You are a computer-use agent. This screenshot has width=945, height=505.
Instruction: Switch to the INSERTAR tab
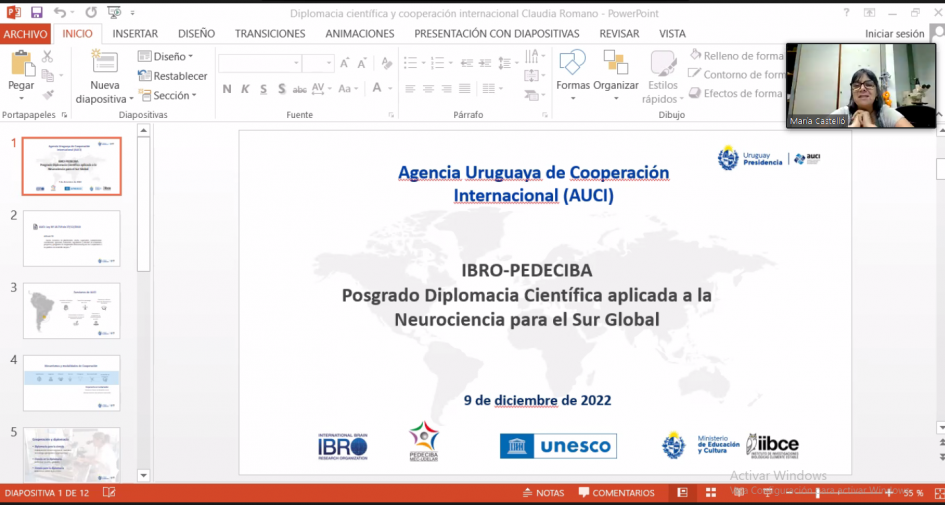(135, 34)
